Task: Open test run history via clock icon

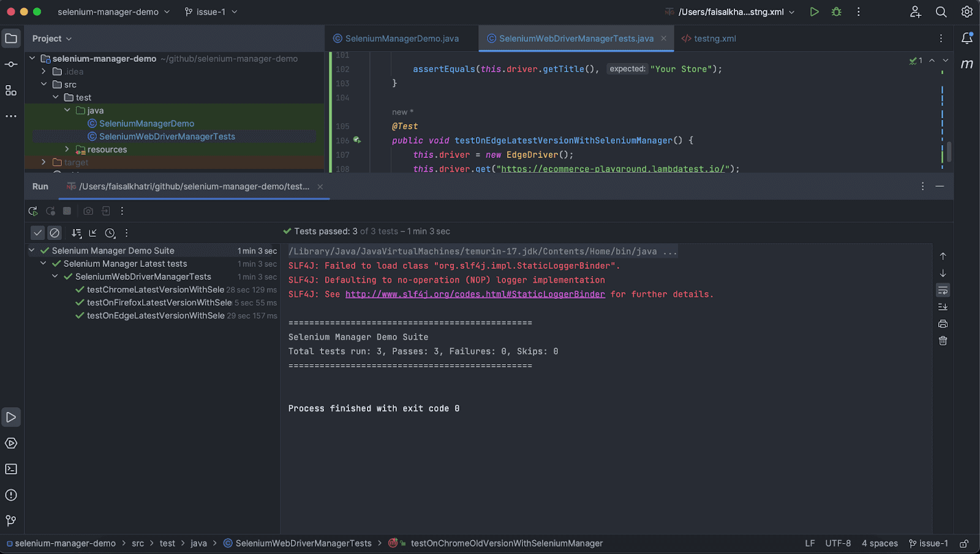Action: pos(110,233)
